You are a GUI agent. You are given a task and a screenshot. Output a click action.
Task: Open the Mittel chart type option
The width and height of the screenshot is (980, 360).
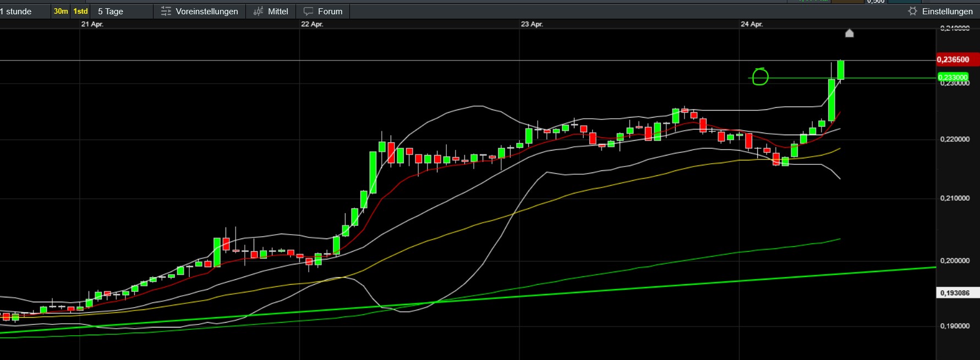pyautogui.click(x=271, y=11)
